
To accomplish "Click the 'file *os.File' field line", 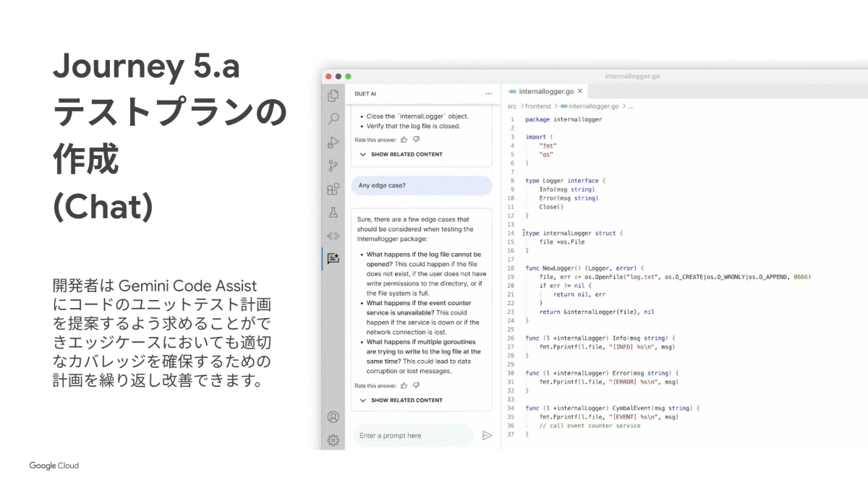I will coord(563,241).
